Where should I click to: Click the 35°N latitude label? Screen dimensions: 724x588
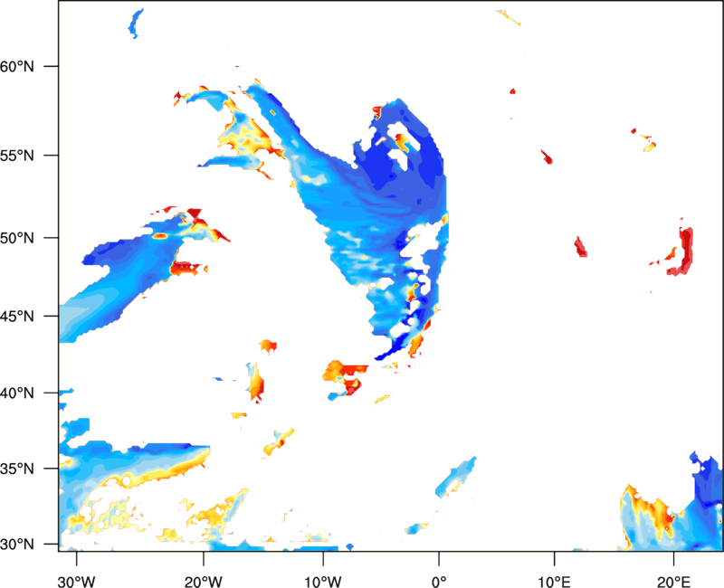point(17,469)
